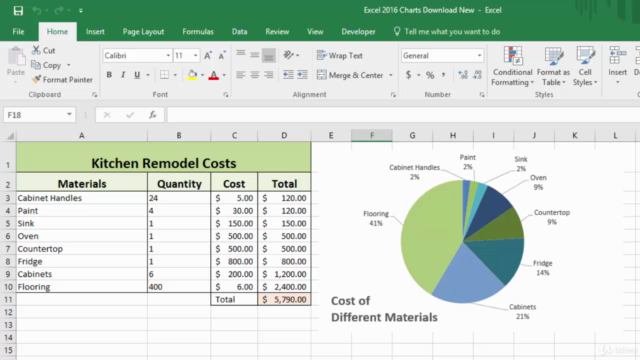
Task: Switch to Formulas tab
Action: point(198,31)
